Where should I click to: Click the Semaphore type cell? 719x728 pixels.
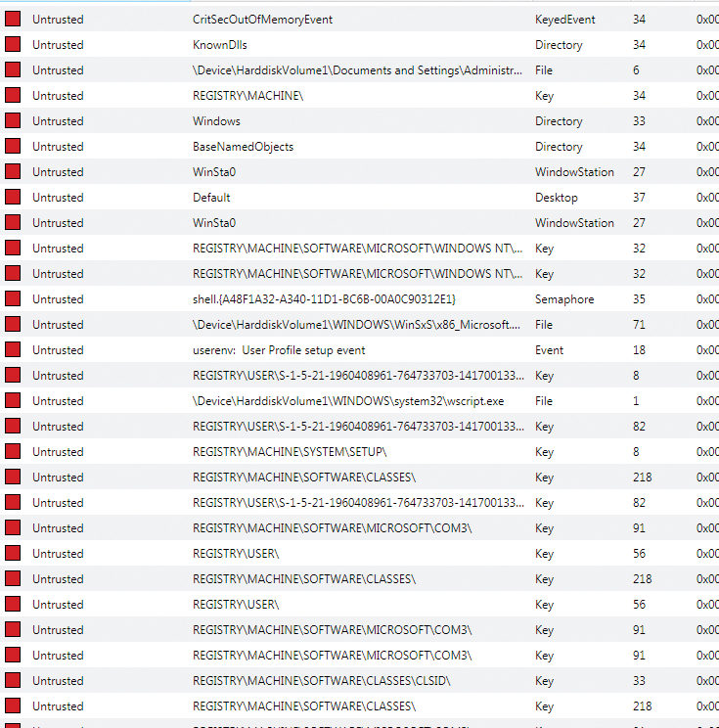click(562, 299)
